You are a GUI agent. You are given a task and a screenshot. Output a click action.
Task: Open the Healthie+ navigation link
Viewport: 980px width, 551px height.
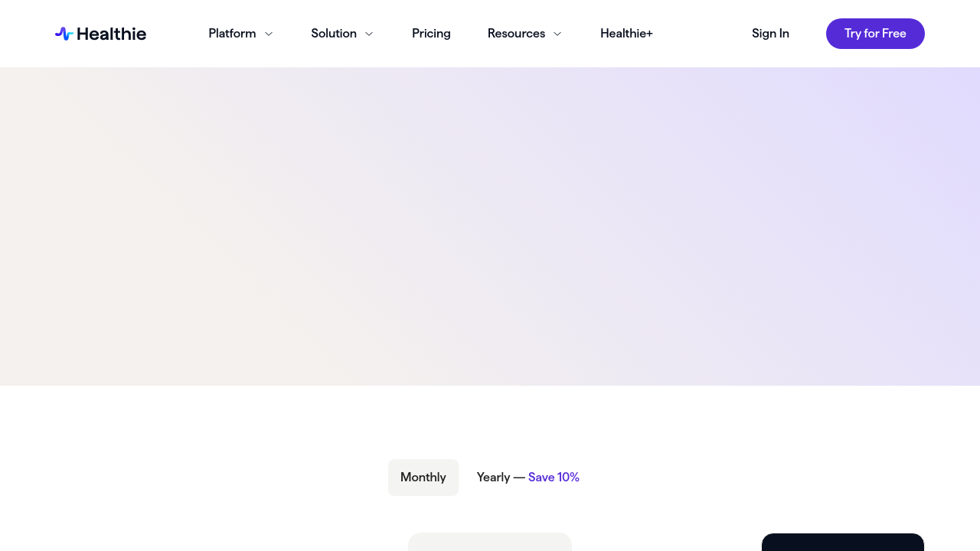[x=626, y=34]
